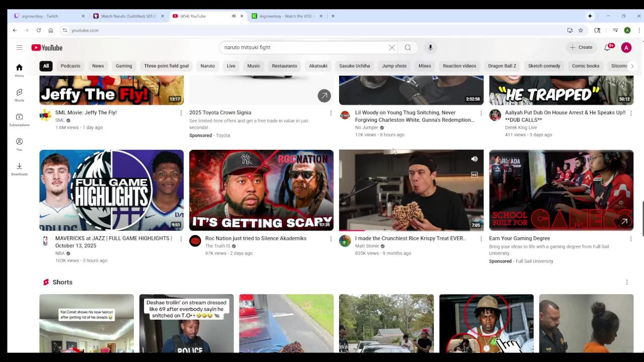Select the Akatsuki filter chip
The image size is (644, 362).
[318, 66]
